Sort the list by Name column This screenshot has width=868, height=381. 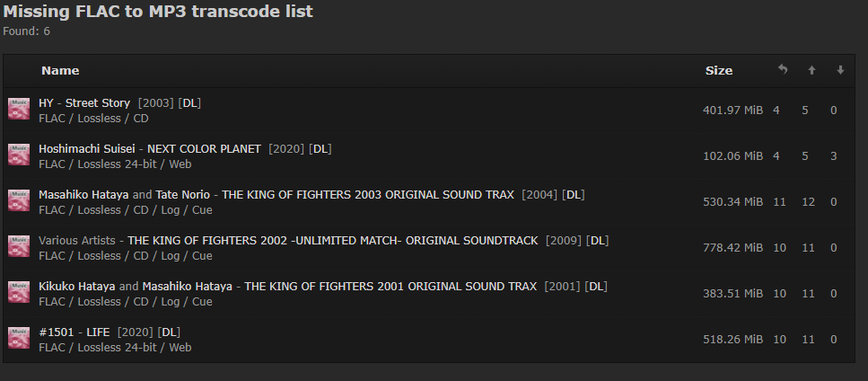(60, 70)
